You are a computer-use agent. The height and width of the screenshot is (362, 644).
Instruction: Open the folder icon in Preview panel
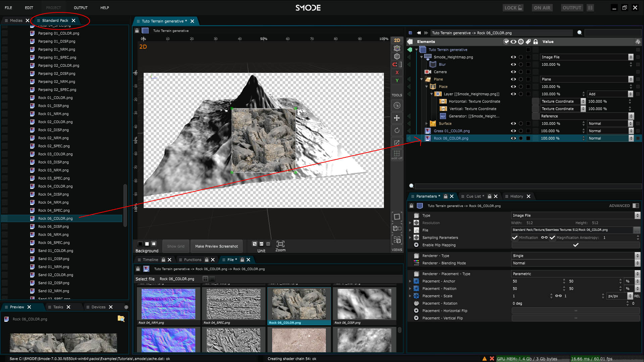pos(121,319)
